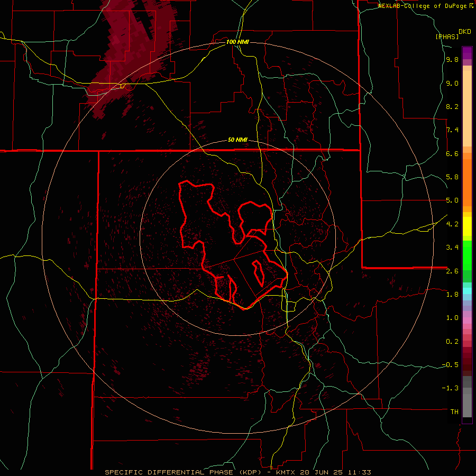476x476 pixels.
Task: Click the purple band atop the color scale
Action: [x=467, y=53]
